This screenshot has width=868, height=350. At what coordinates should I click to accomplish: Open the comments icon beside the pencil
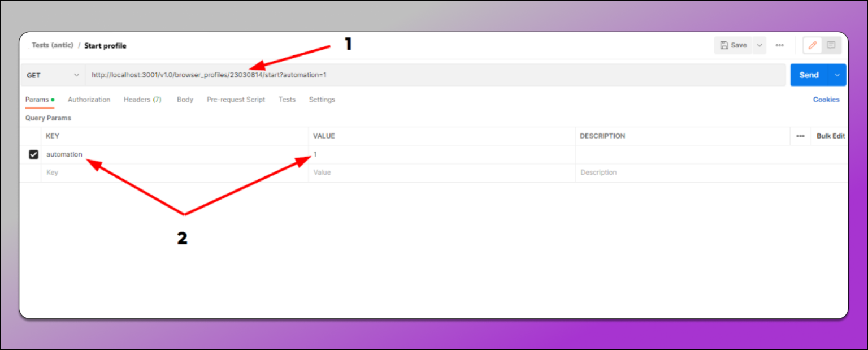point(830,45)
